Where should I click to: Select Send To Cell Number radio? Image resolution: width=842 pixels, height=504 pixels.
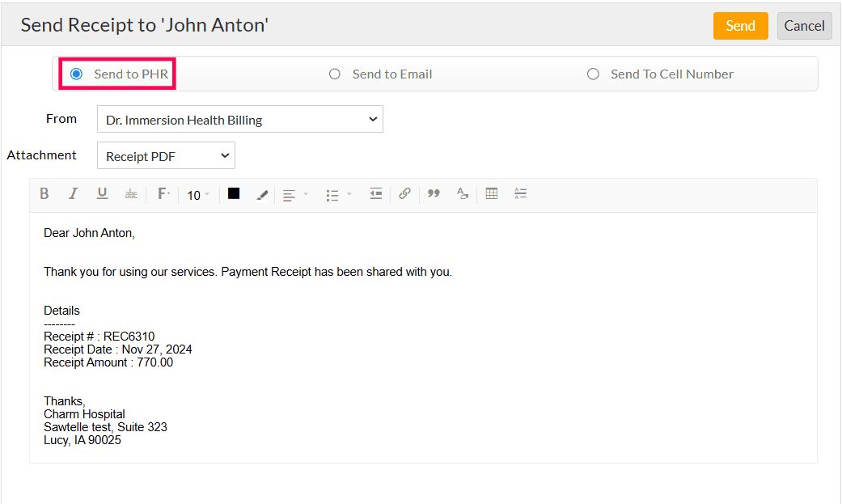point(593,74)
